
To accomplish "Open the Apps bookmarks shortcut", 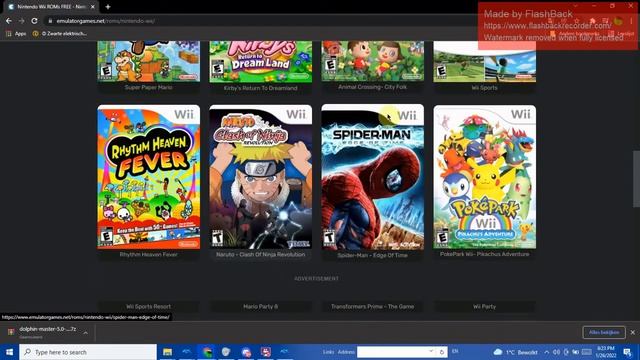I will point(16,33).
